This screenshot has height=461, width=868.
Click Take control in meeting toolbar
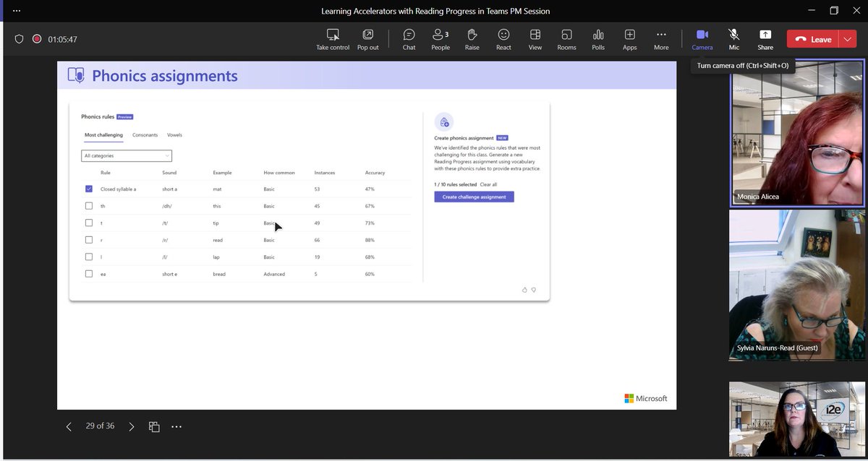(x=333, y=39)
